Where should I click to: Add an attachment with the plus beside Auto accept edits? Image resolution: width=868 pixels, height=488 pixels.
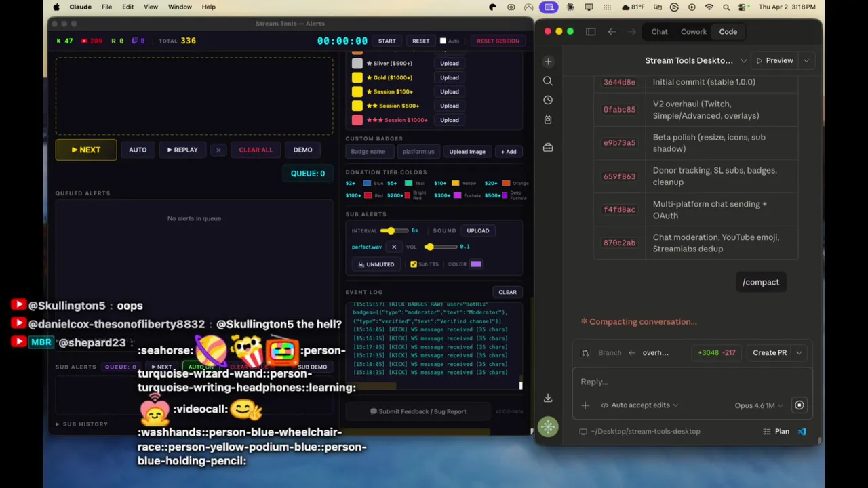click(x=585, y=405)
